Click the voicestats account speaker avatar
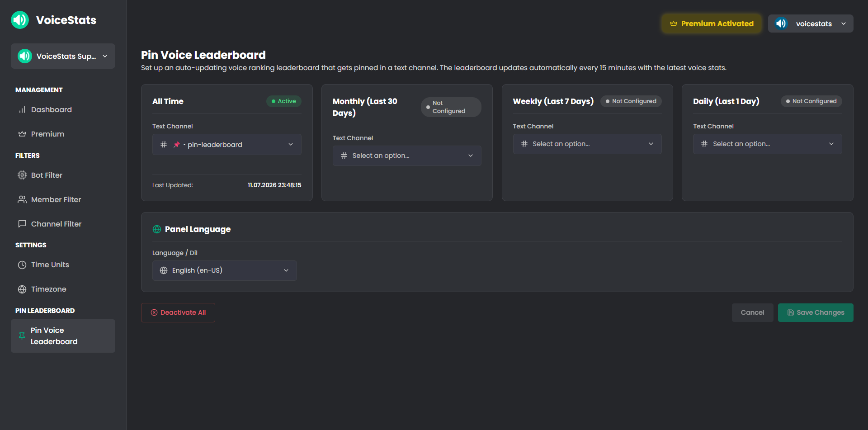 (781, 24)
